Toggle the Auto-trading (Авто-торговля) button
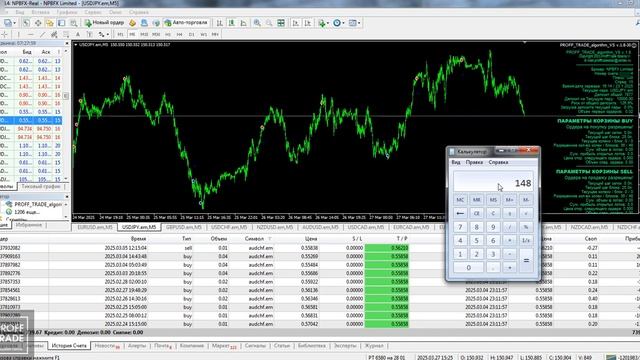The width and height of the screenshot is (640, 360). pyautogui.click(x=186, y=23)
